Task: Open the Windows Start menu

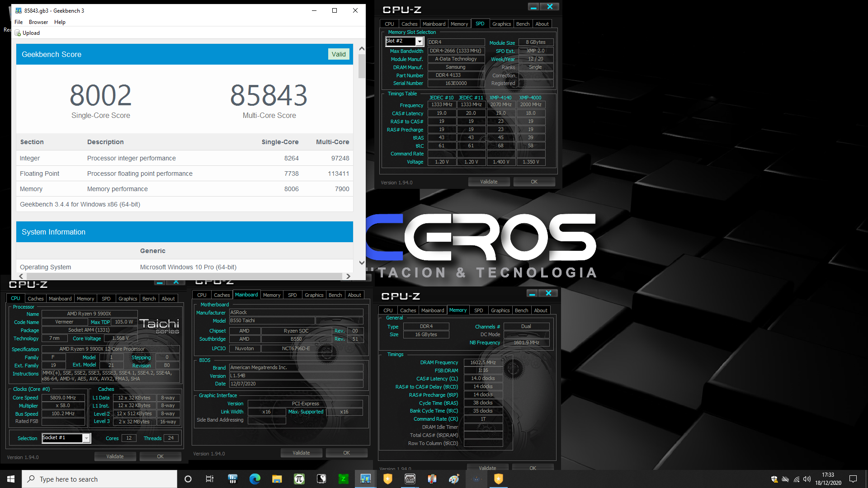Action: point(11,479)
